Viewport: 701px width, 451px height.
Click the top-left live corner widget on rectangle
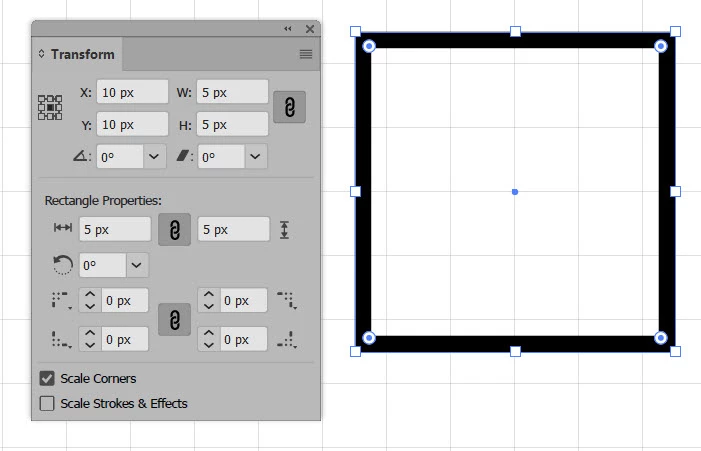(x=369, y=46)
